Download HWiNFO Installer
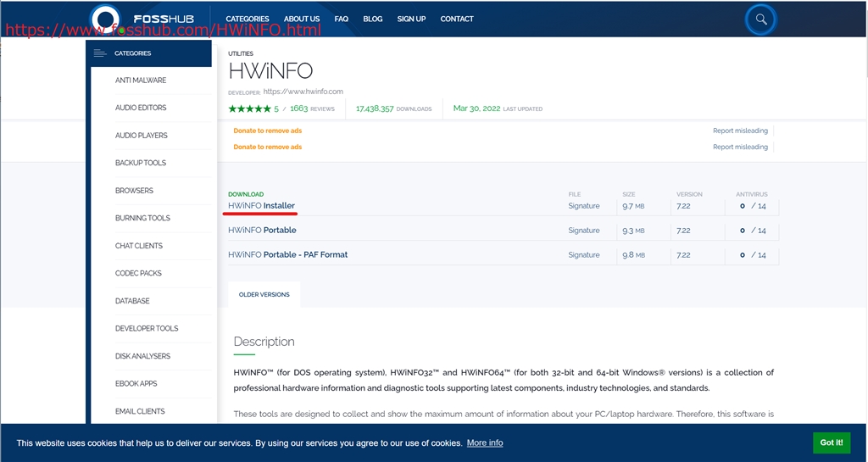Screen dimensions: 868x462 coord(261,205)
